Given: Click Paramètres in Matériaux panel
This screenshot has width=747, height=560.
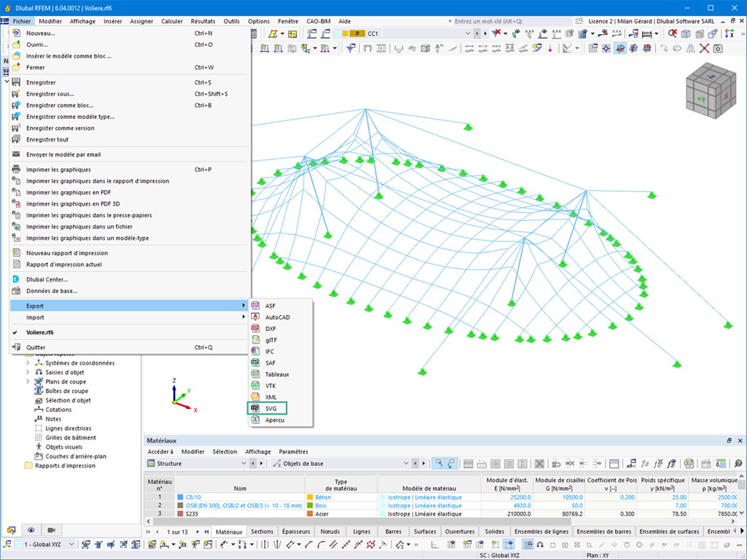Looking at the screenshot, I should pos(293,451).
